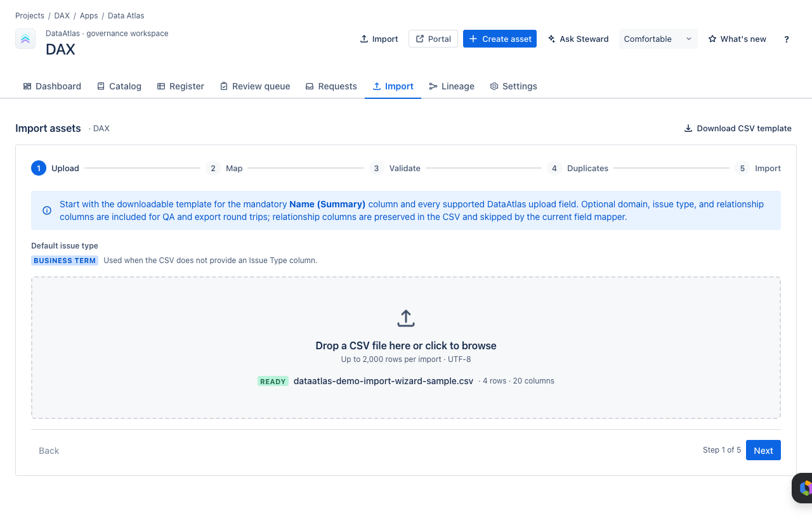Click the help question mark icon
Viewport: 812px width, 516px height.
pos(787,39)
